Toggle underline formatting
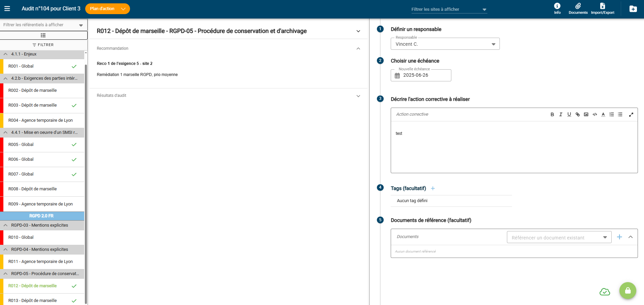 (569, 115)
